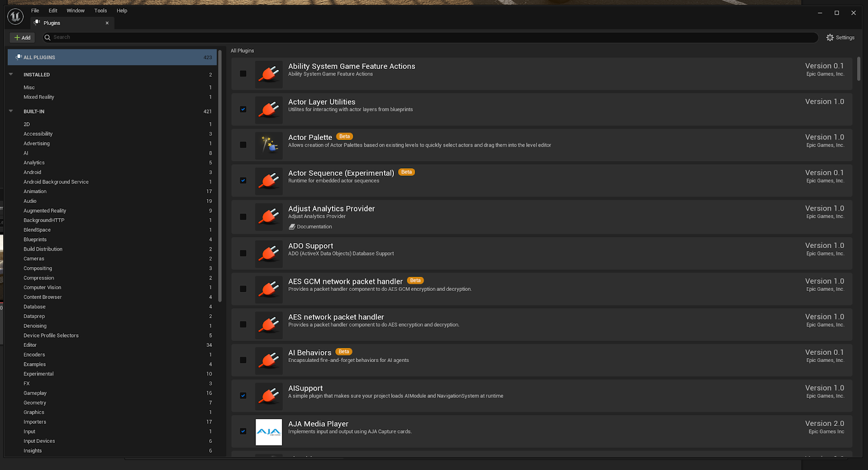Click Ability System Game Feature Actions plugin icon
868x470 pixels.
tap(269, 74)
